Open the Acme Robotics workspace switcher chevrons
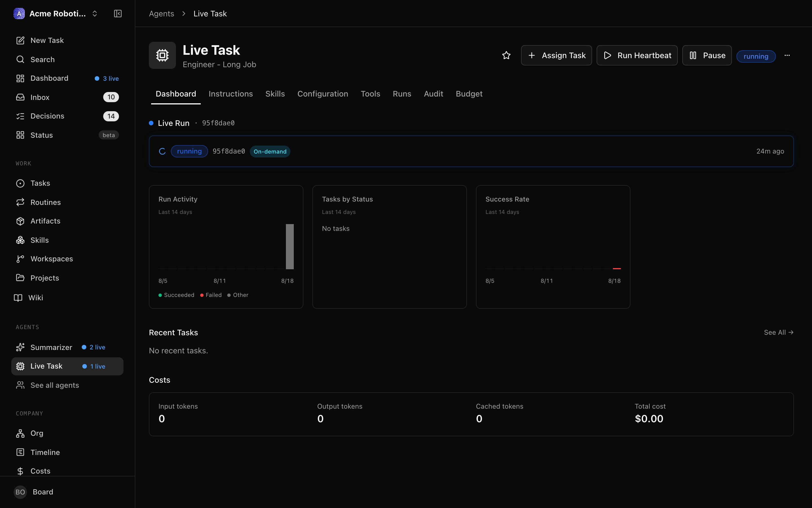Viewport: 812px width, 508px height. (95, 14)
